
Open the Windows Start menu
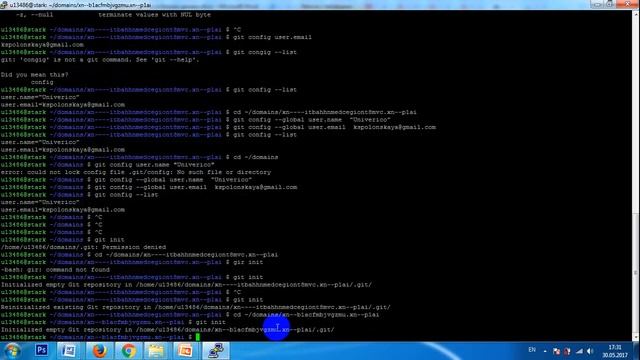click(12, 351)
